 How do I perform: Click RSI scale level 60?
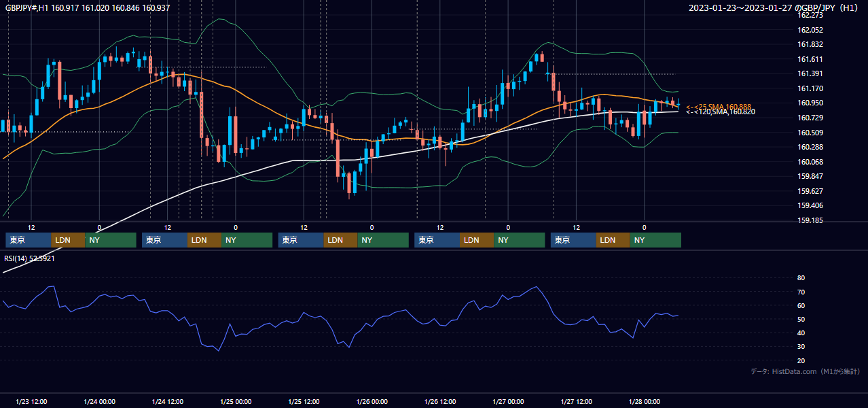(x=801, y=305)
